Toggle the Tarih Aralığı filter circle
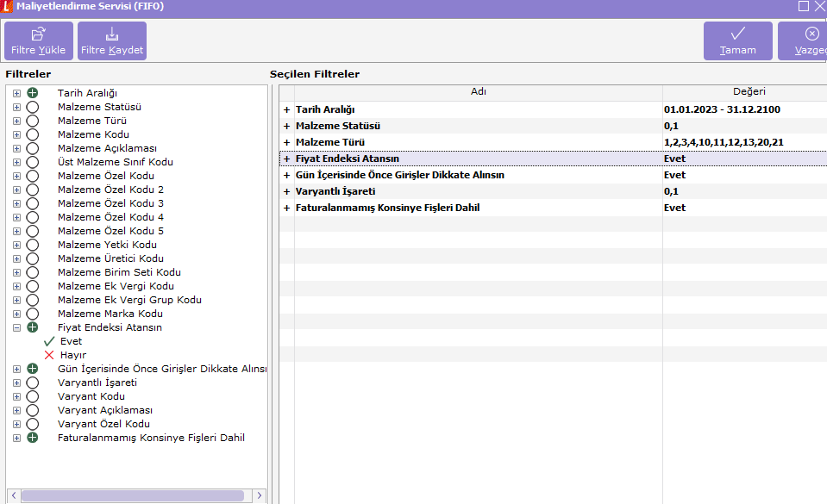This screenshot has width=827, height=504. (33, 93)
